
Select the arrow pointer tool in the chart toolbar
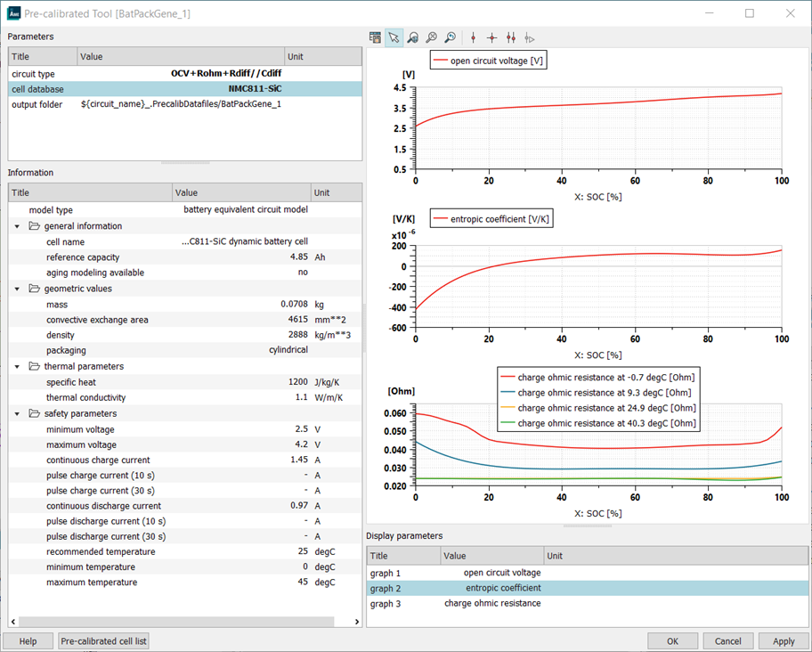click(394, 37)
